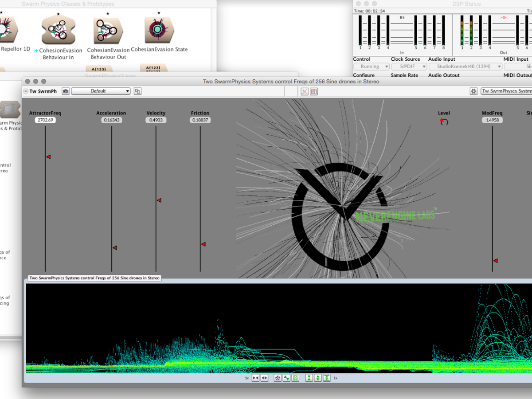Click the camera snapshot icon beside preset menu
Image resolution: width=532 pixels, height=399 pixels.
(x=66, y=91)
